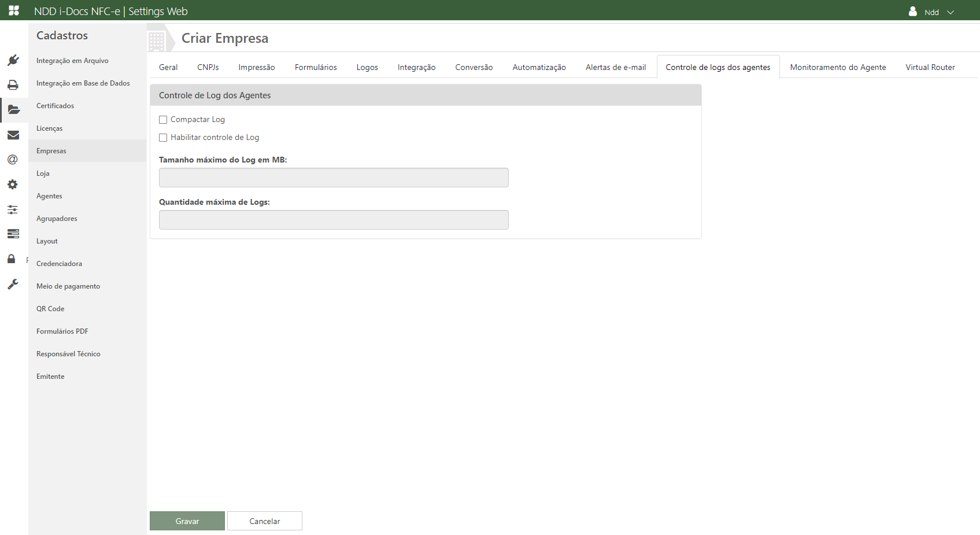Viewport: 980px width, 535px height.
Task: Open the envelope mail sidebar icon
Action: (x=13, y=135)
